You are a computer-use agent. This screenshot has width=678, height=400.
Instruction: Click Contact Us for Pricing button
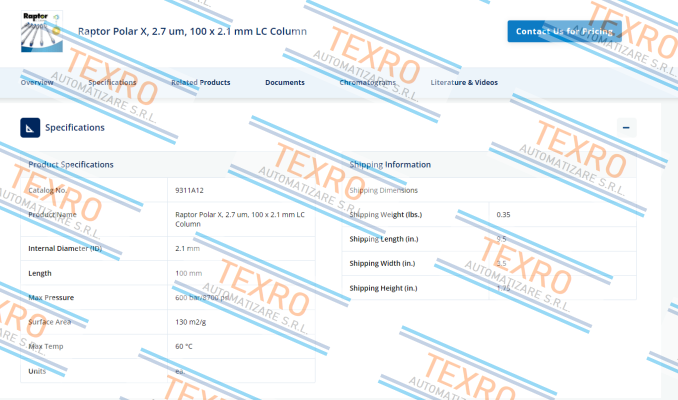click(x=564, y=31)
